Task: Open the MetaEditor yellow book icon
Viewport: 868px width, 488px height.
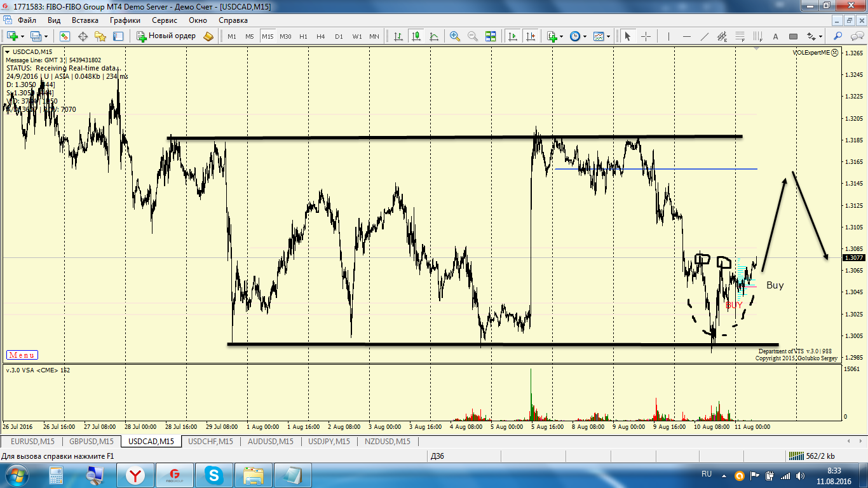Action: point(208,36)
